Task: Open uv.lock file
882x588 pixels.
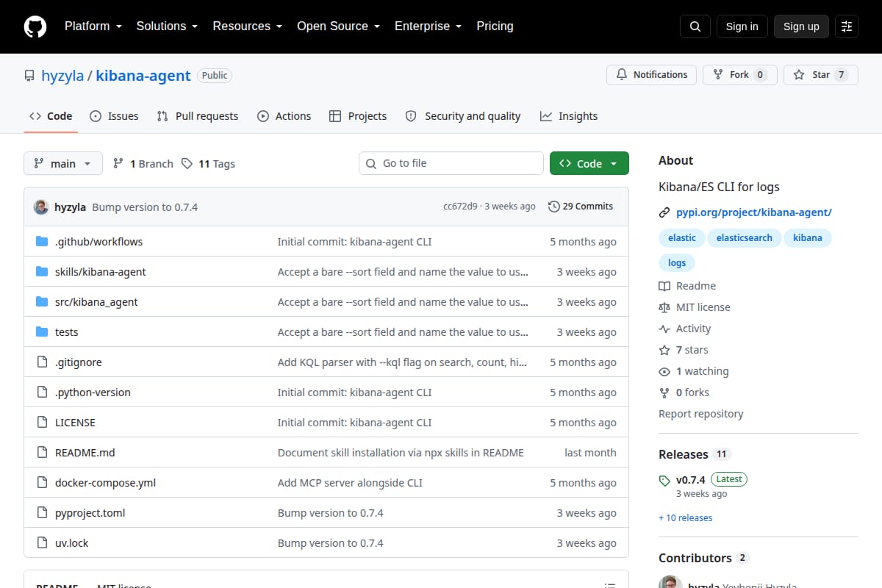Action: pos(71,543)
